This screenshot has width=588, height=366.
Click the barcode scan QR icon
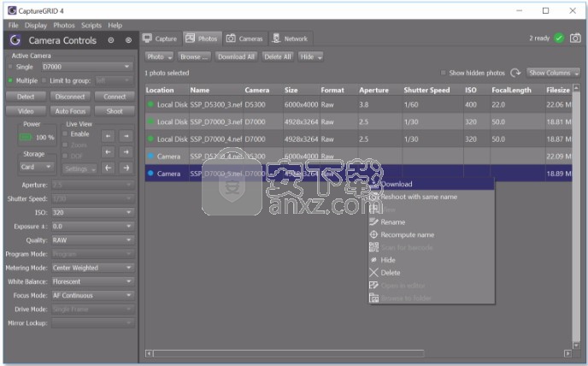pyautogui.click(x=373, y=247)
